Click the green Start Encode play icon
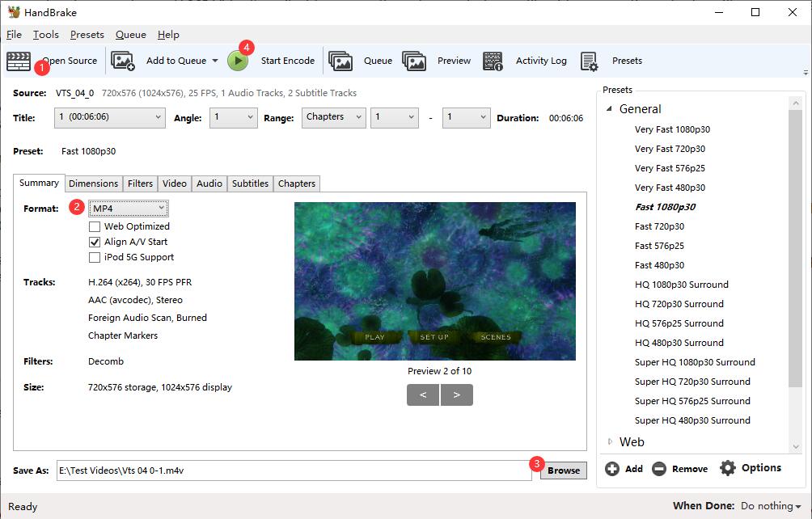The image size is (812, 519). 238,61
